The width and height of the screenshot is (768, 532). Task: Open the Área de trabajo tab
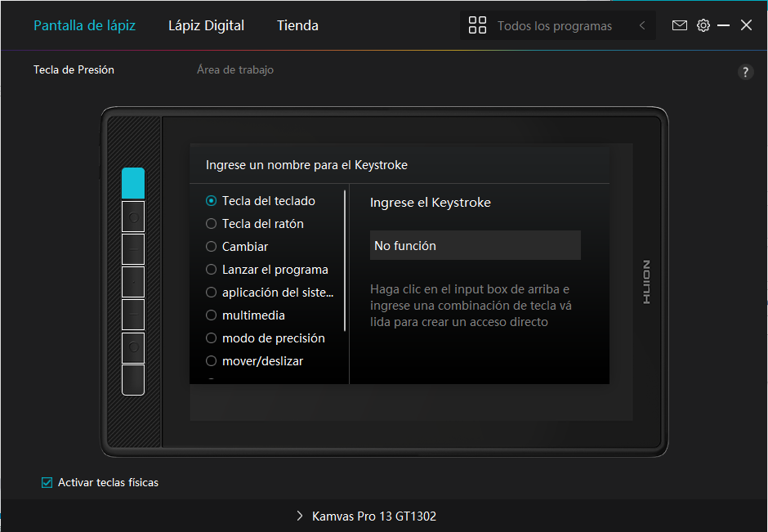pos(235,70)
